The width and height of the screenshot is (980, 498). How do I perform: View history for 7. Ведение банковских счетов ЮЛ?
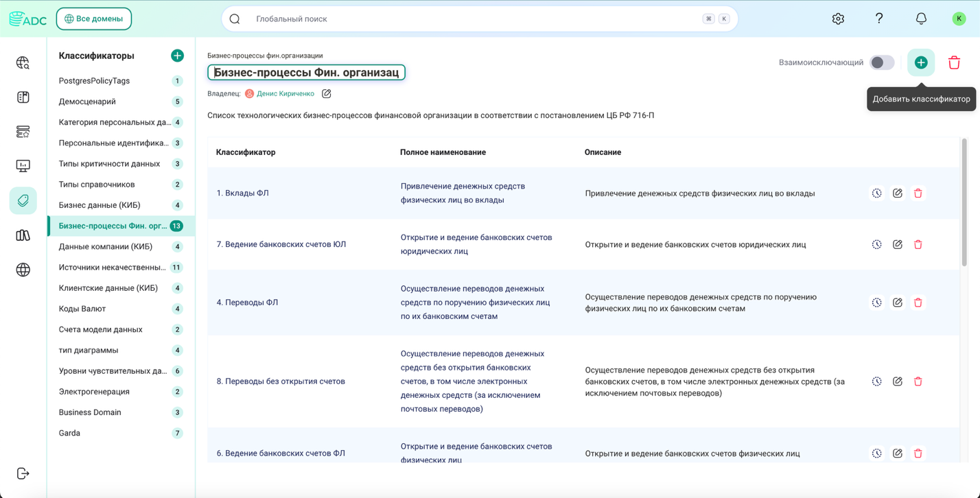tap(877, 244)
